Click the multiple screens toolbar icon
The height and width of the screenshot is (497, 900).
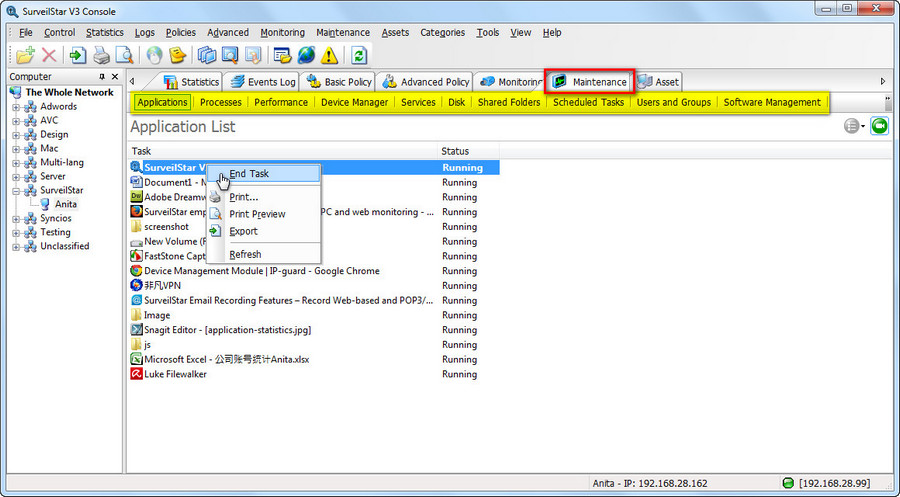[207, 55]
